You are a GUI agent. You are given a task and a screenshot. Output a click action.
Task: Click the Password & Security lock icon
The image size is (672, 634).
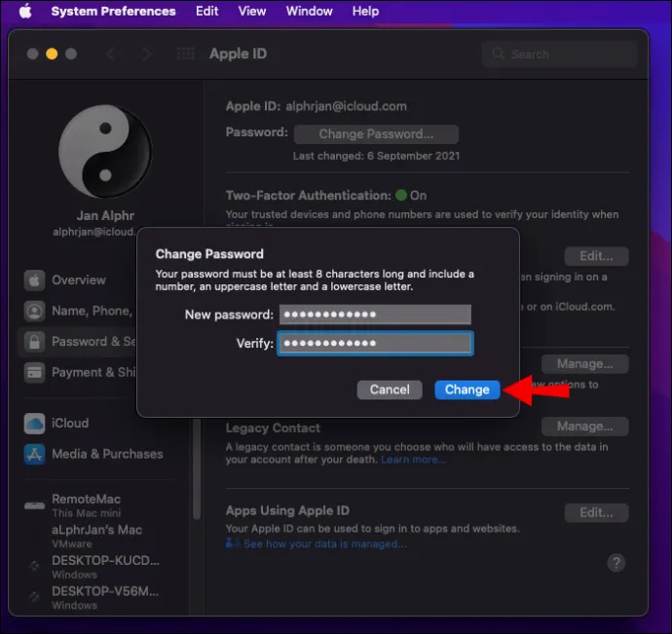(34, 342)
